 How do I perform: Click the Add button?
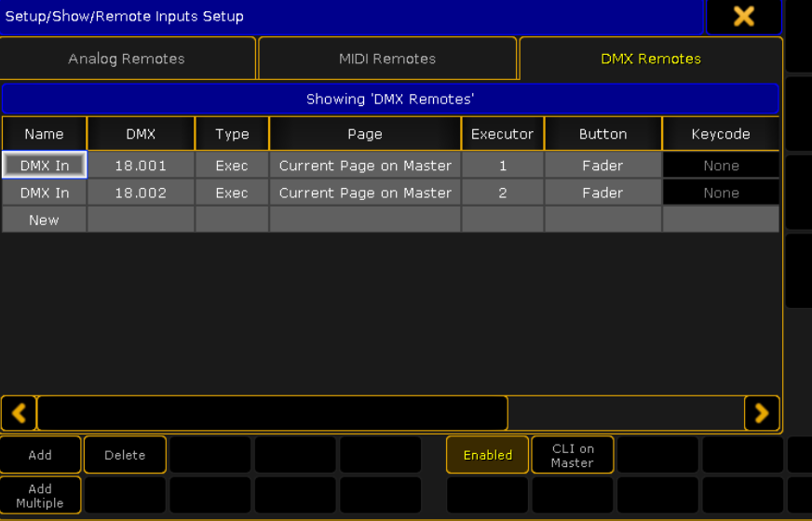pyautogui.click(x=40, y=455)
